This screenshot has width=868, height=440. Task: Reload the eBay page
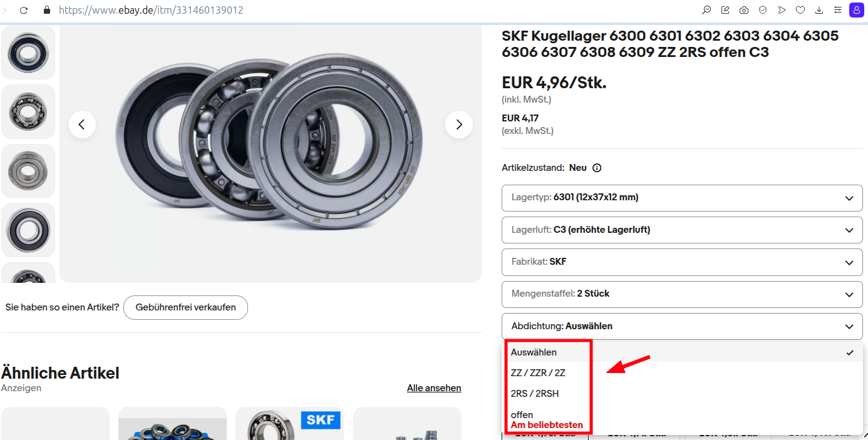point(24,11)
